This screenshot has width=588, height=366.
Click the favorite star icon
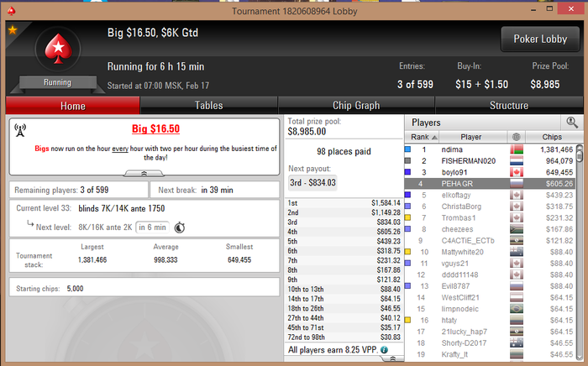(13, 30)
